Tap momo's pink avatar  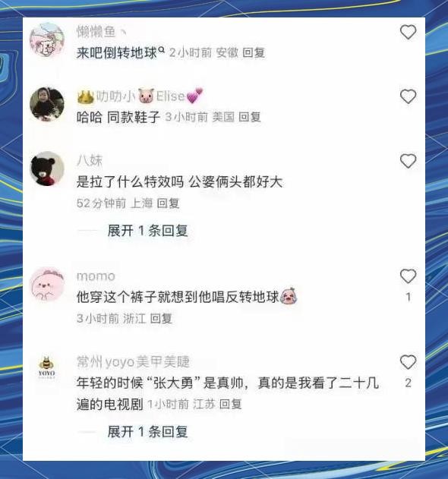tap(47, 284)
